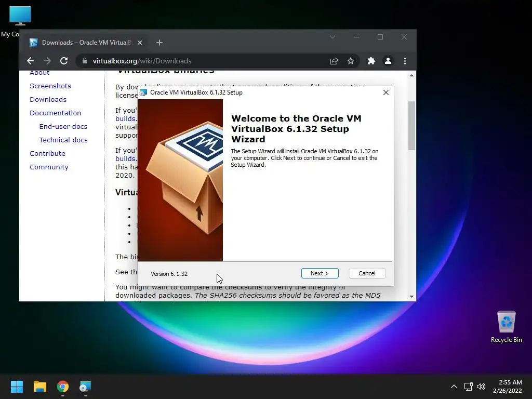532x399 pixels.
Task: Go back in Chrome browser
Action: (x=31, y=61)
